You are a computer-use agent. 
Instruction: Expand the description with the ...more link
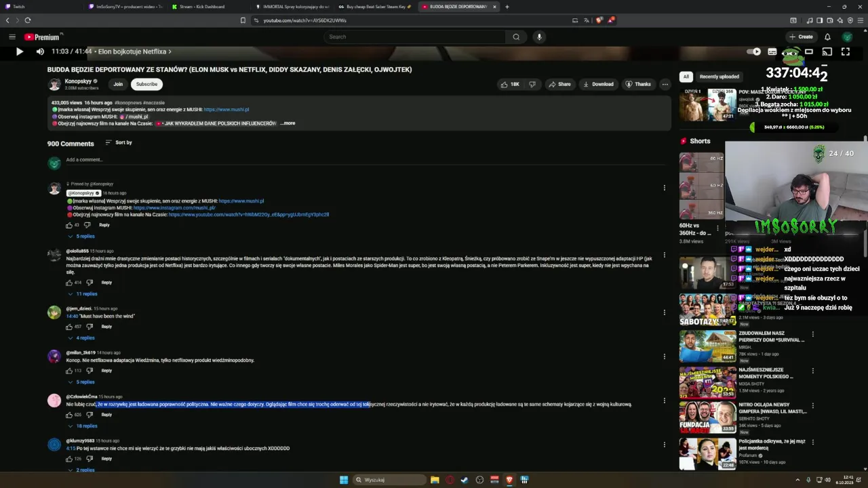pyautogui.click(x=288, y=123)
